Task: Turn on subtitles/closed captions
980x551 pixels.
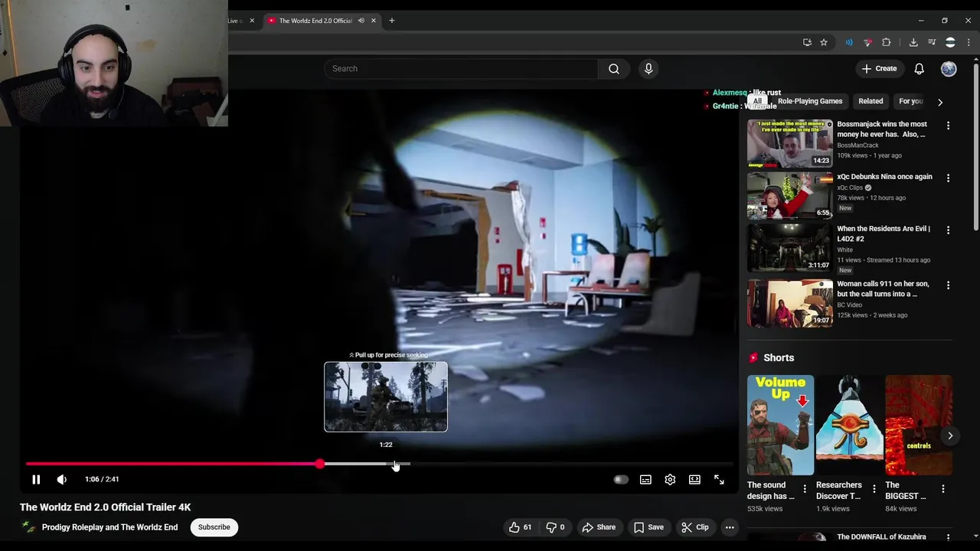Action: pyautogui.click(x=645, y=480)
